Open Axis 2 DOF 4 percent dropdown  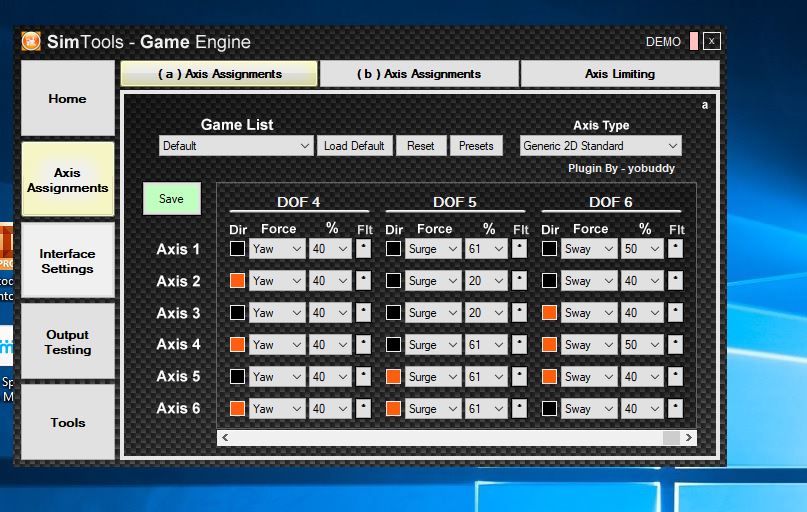tap(329, 280)
